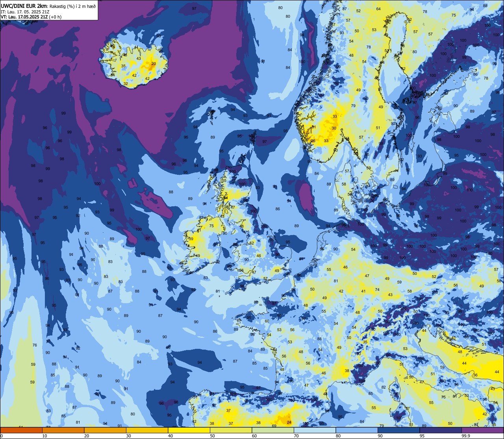Image resolution: width=504 pixels, height=439 pixels.
Task: Click the legend label 40
Action: (170, 436)
